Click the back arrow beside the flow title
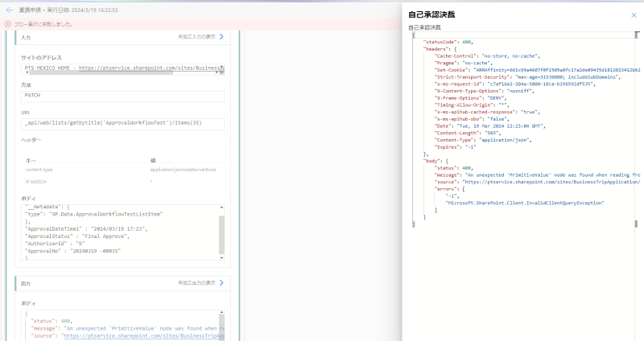The height and width of the screenshot is (341, 644). tap(8, 8)
